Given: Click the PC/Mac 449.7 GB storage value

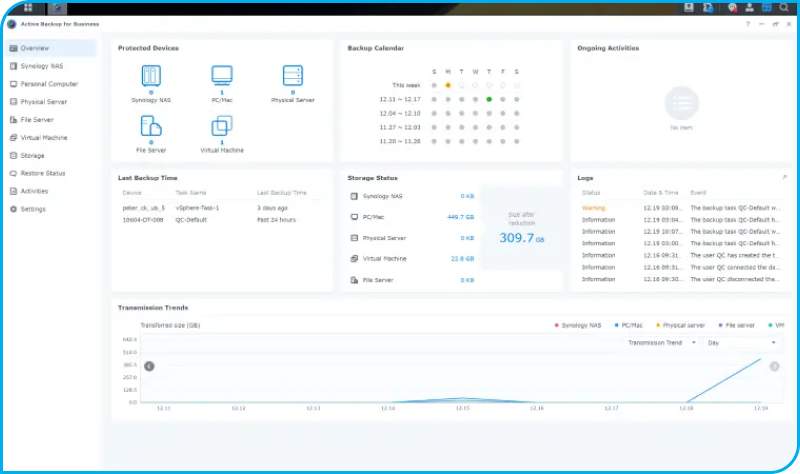Looking at the screenshot, I should click(x=460, y=217).
